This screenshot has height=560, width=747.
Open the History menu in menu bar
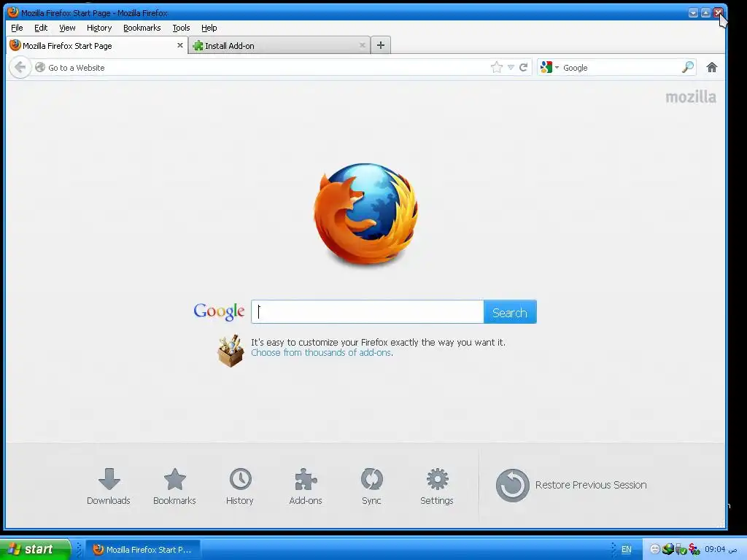[x=99, y=28]
